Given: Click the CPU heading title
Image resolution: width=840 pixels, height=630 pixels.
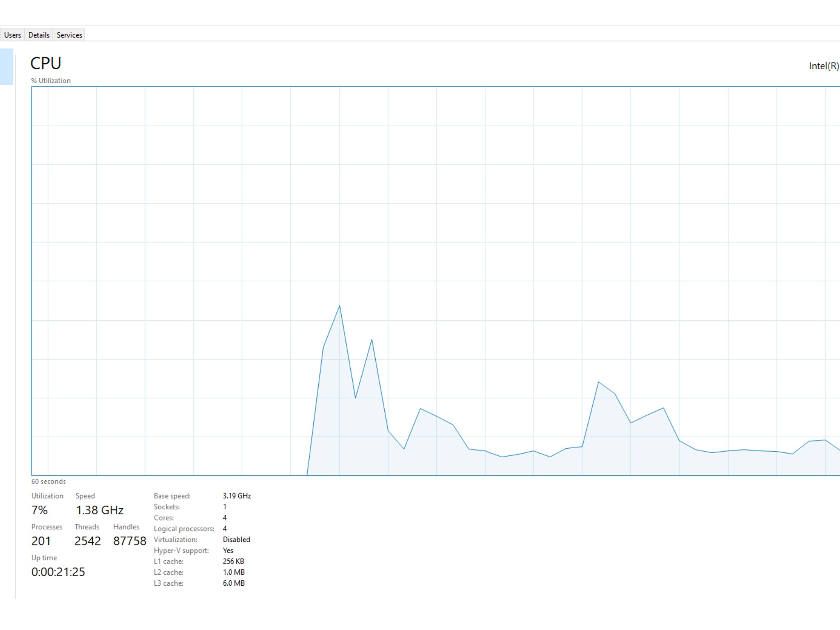Looking at the screenshot, I should [x=46, y=64].
